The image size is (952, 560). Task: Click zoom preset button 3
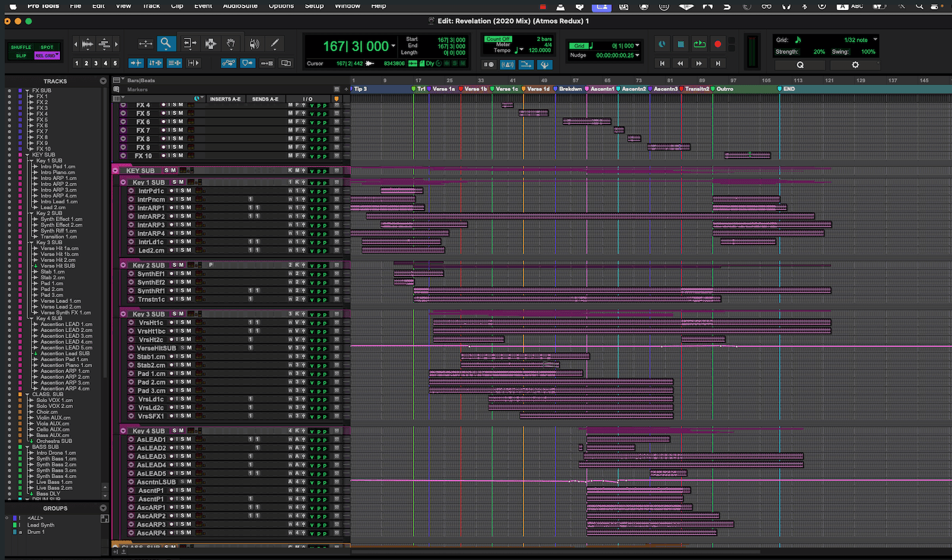[95, 63]
